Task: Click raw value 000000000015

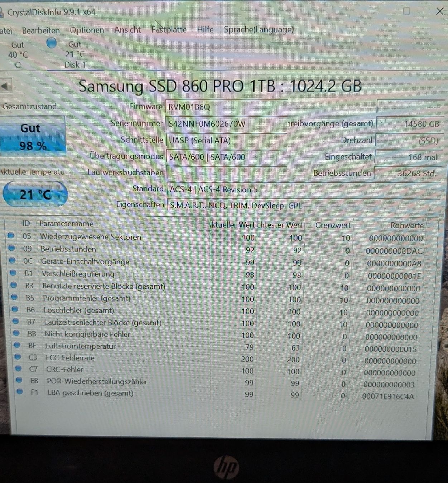Action: pos(391,349)
